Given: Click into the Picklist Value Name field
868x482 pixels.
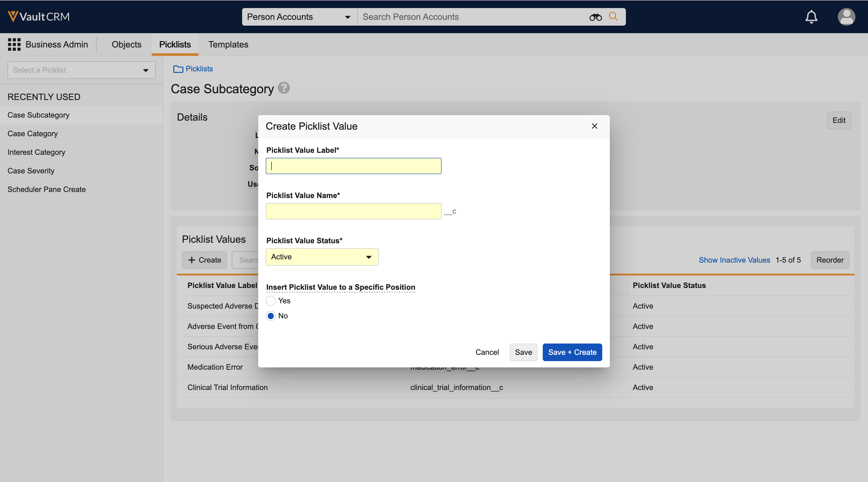Looking at the screenshot, I should (x=353, y=211).
